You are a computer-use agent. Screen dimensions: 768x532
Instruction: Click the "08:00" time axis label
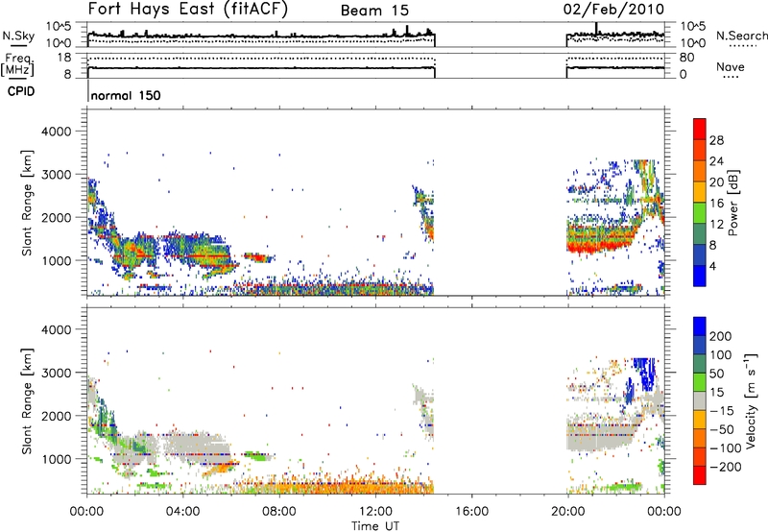click(x=279, y=512)
